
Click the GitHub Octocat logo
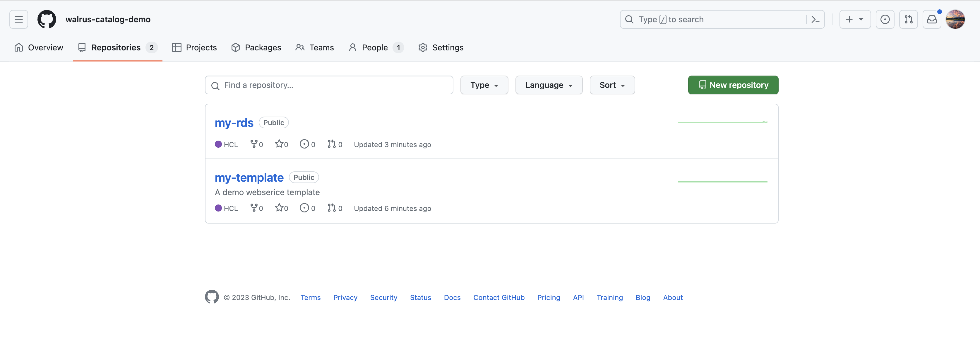[47, 19]
